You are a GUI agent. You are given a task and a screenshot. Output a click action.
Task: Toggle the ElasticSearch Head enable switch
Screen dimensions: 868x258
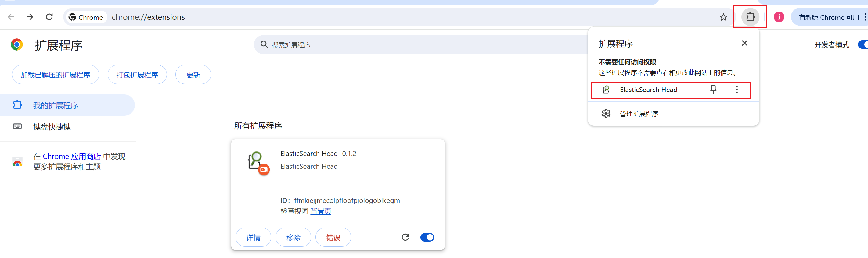point(427,237)
